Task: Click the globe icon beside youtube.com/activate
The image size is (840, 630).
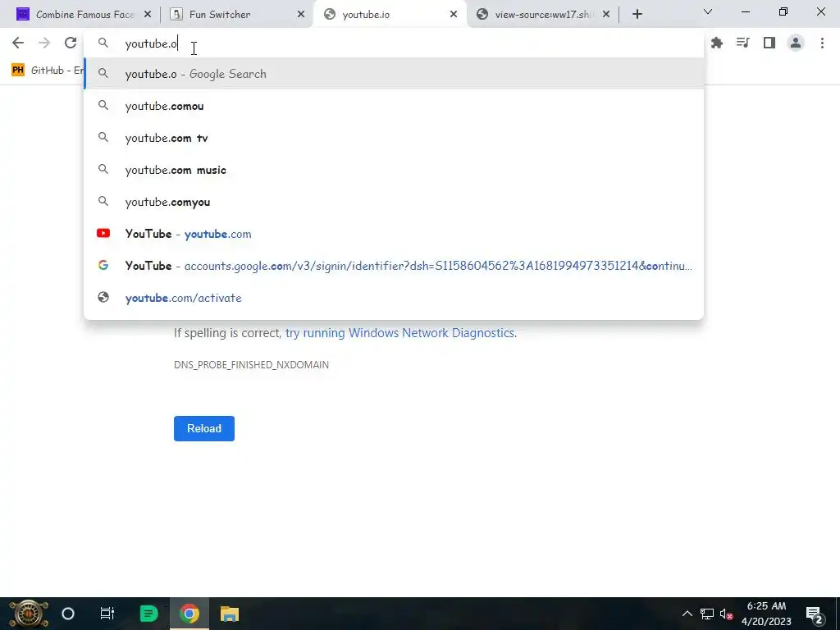Action: click(x=103, y=297)
